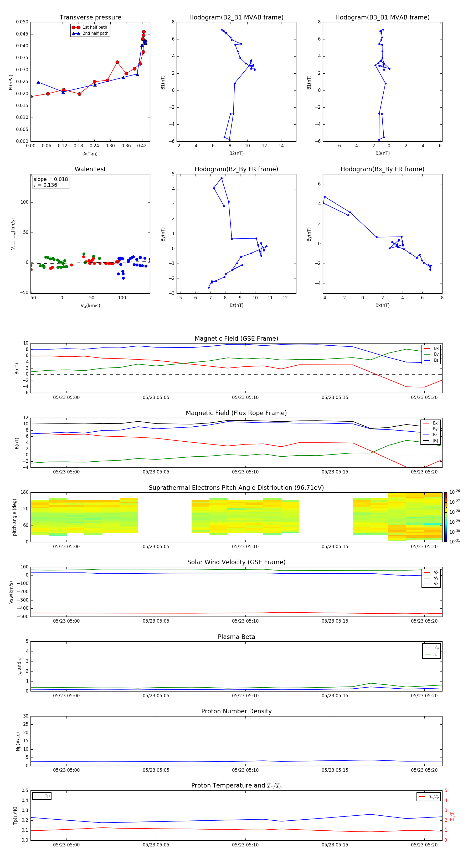Image resolution: width=473 pixels, height=868 pixels.
Task: Click the "Vremaining(km/s)" y-axis label
Action: tap(13, 234)
